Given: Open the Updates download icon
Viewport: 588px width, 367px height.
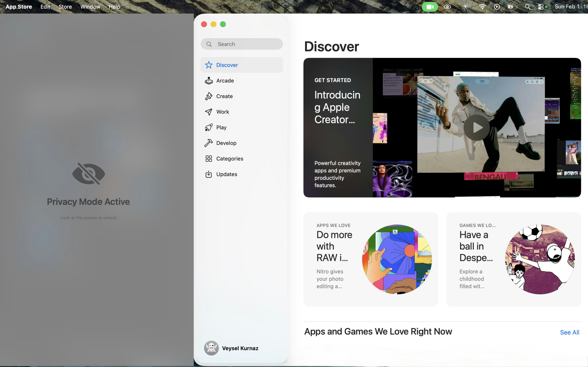Looking at the screenshot, I should click(x=208, y=174).
